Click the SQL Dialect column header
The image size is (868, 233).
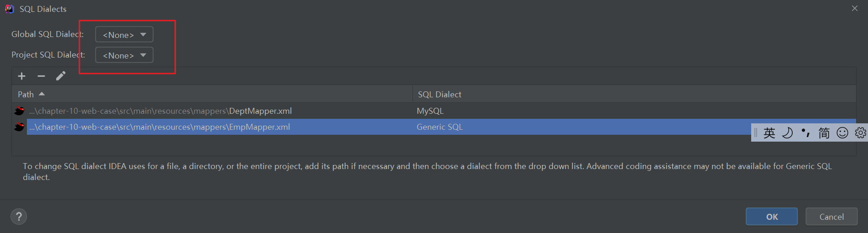click(x=439, y=94)
